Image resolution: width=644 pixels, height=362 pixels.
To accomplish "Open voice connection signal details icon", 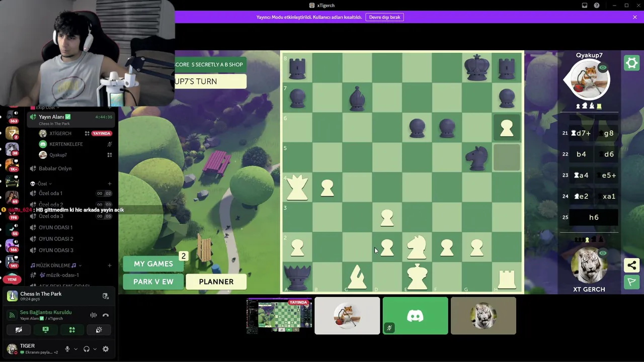I will [x=12, y=315].
